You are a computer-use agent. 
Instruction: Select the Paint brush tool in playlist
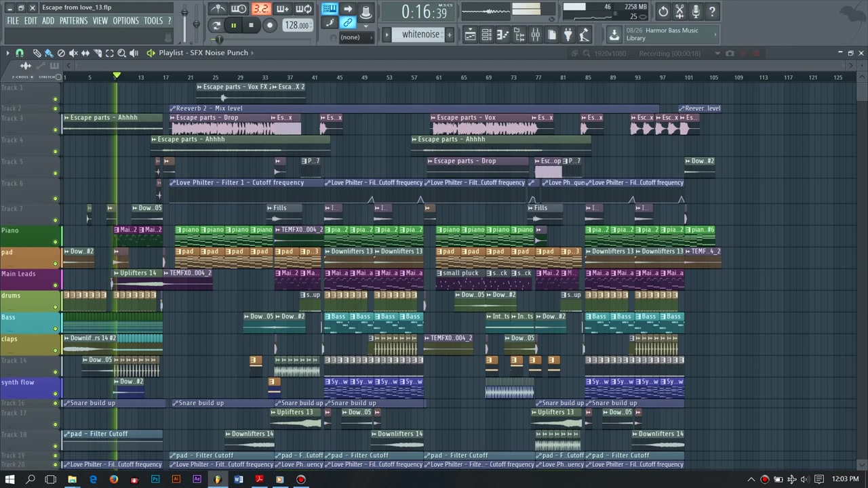pos(49,53)
